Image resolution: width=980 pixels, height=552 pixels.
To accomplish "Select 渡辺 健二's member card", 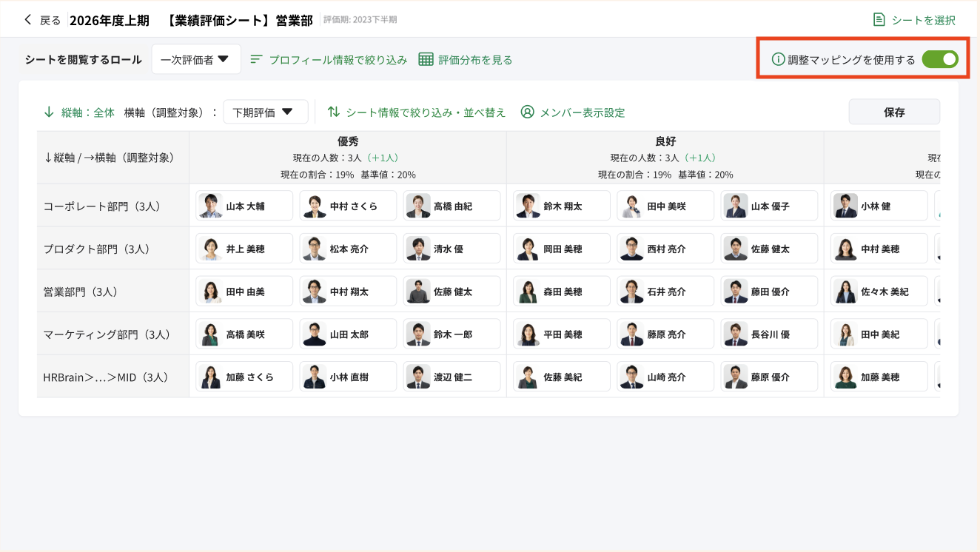I will [x=452, y=376].
